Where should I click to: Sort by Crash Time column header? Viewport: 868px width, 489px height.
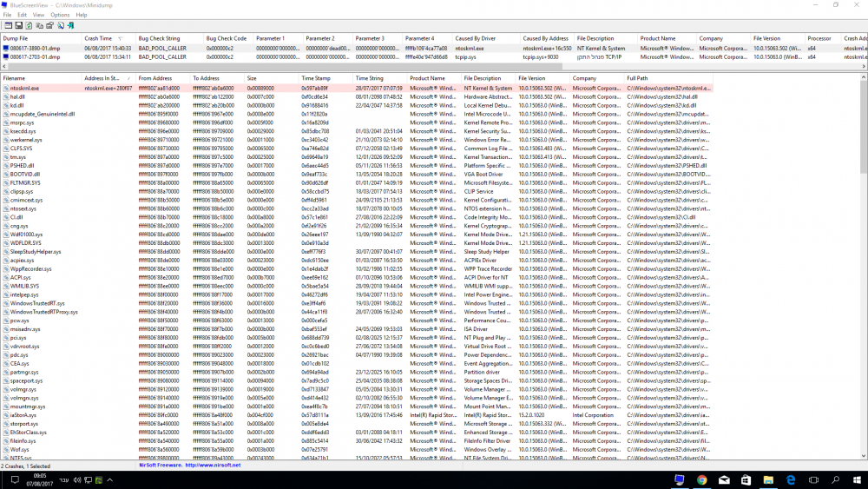108,39
